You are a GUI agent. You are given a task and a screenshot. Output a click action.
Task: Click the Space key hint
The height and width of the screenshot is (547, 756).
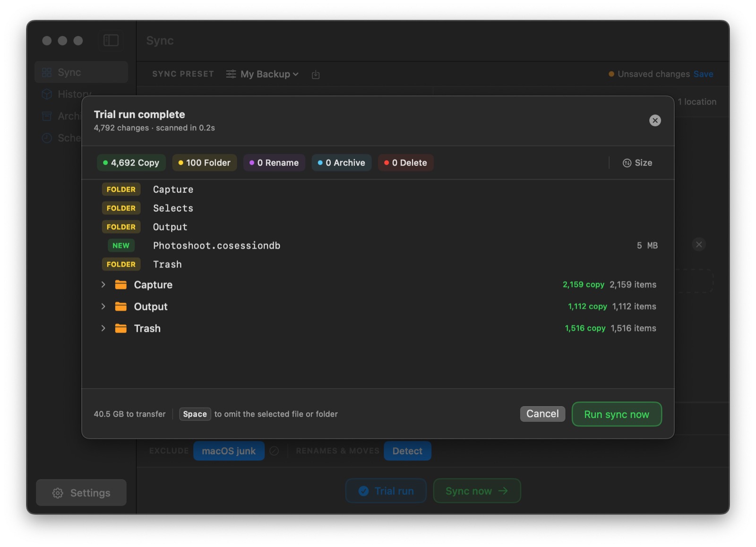point(195,414)
